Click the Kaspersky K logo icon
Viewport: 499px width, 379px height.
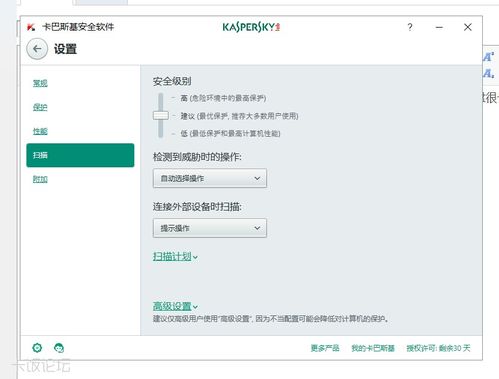(31, 27)
